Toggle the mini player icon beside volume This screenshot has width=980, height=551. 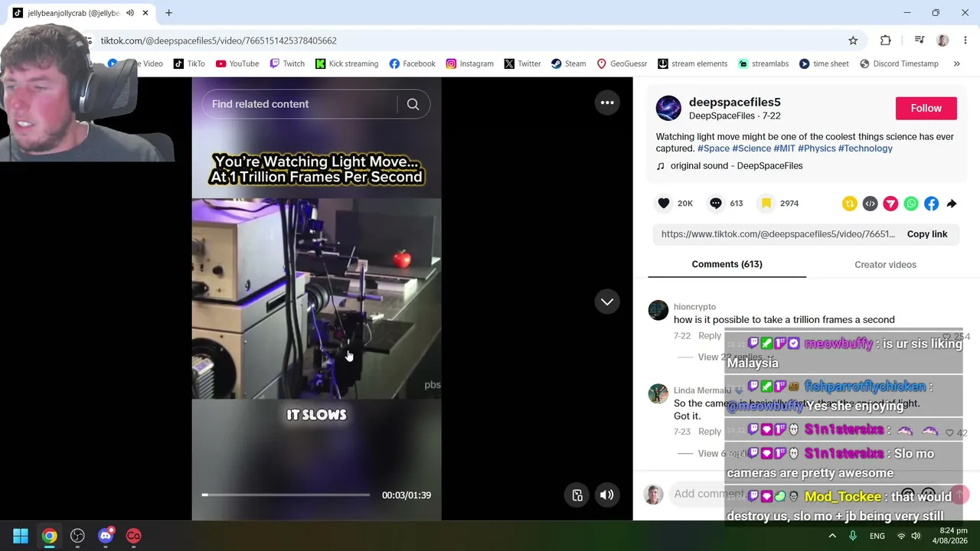tap(577, 495)
